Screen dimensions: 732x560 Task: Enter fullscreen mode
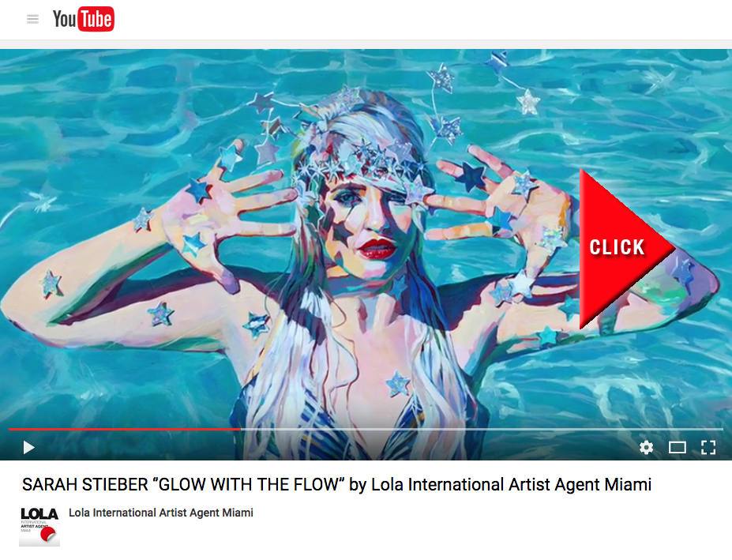[708, 447]
